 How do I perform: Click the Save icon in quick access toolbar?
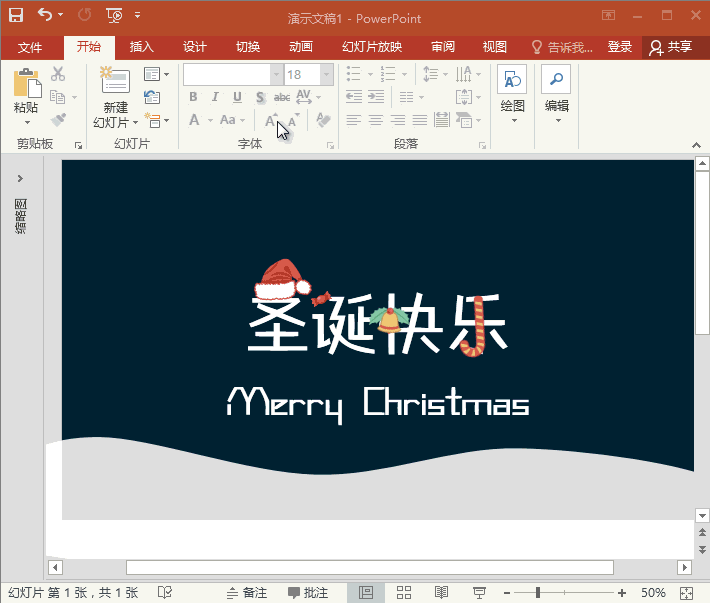pyautogui.click(x=16, y=15)
